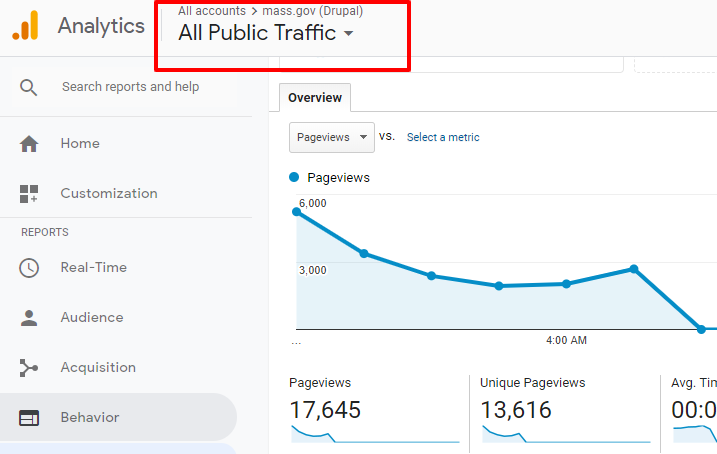The height and width of the screenshot is (454, 717).
Task: Click the 4:00 AM axis label
Action: pos(566,340)
